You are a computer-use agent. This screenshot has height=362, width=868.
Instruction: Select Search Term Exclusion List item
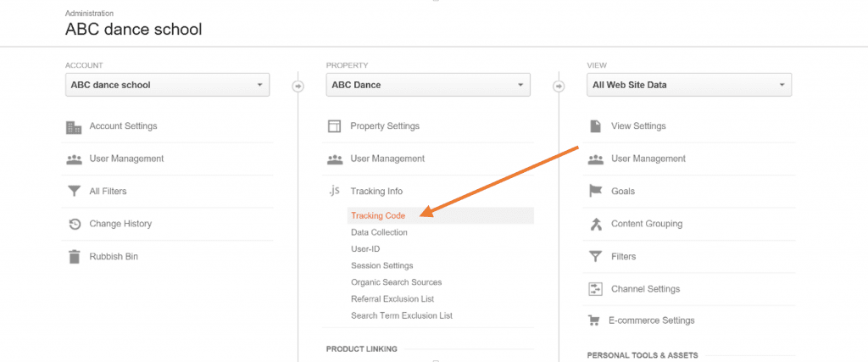[402, 315]
